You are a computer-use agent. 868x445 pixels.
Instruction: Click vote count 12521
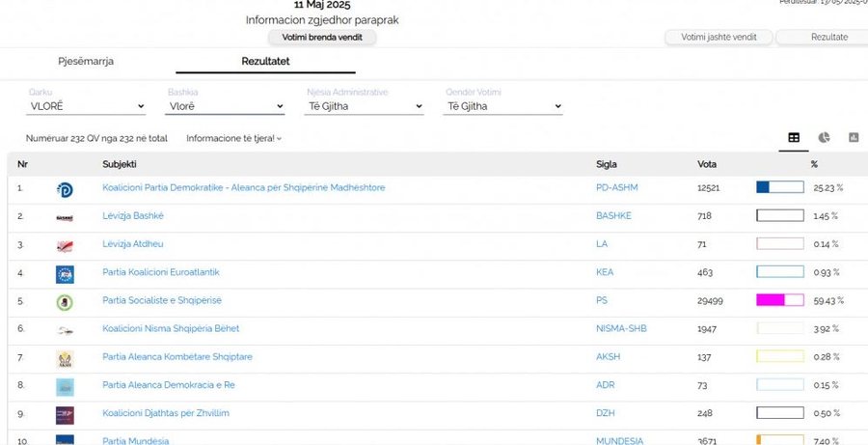709,188
